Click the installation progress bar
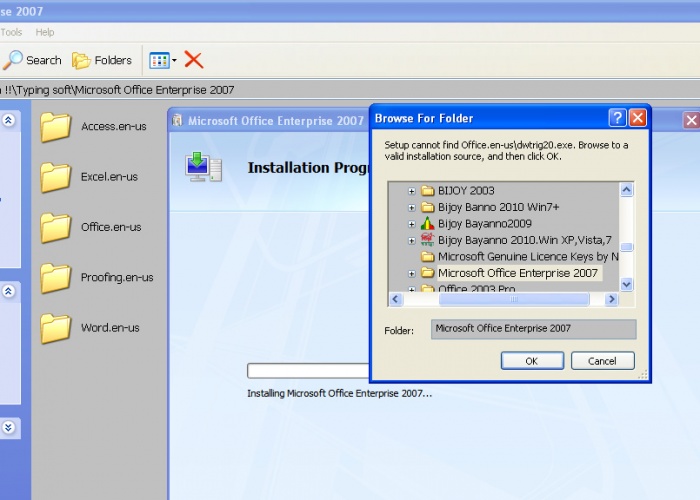This screenshot has height=500, width=700. [x=308, y=371]
